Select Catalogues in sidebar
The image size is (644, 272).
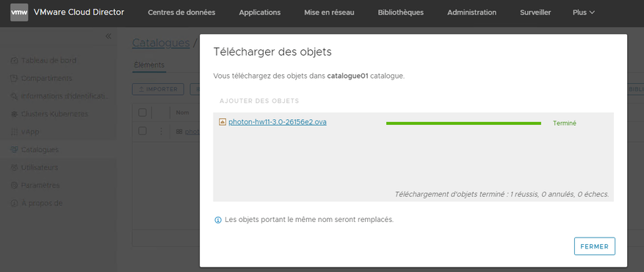tap(40, 149)
